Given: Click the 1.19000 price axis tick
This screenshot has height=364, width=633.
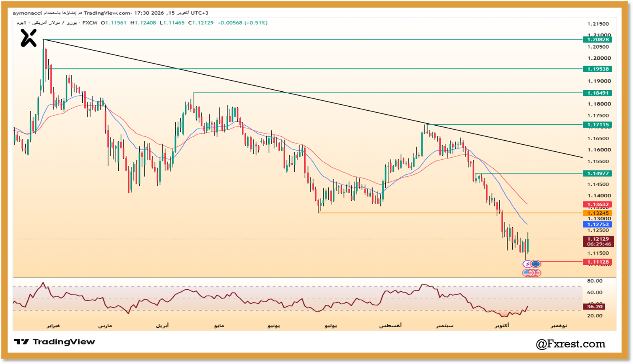Looking at the screenshot, I should pos(599,81).
